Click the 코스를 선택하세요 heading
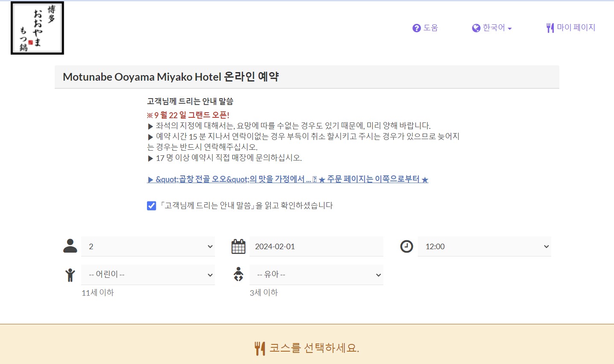This screenshot has height=364, width=614. click(314, 348)
